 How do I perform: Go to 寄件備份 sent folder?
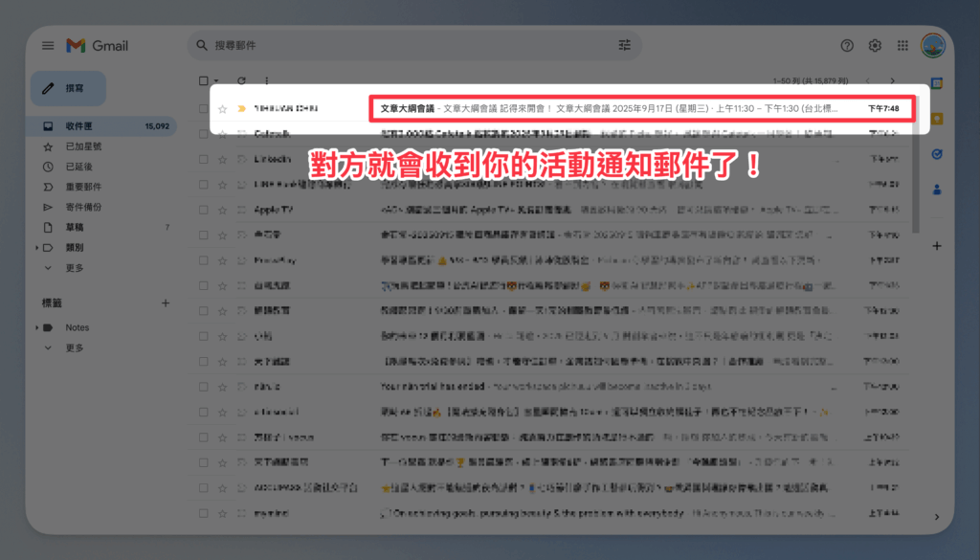click(x=83, y=207)
